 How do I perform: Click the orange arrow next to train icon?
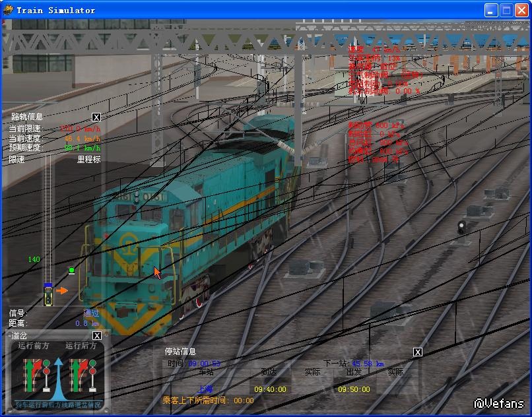coord(62,290)
